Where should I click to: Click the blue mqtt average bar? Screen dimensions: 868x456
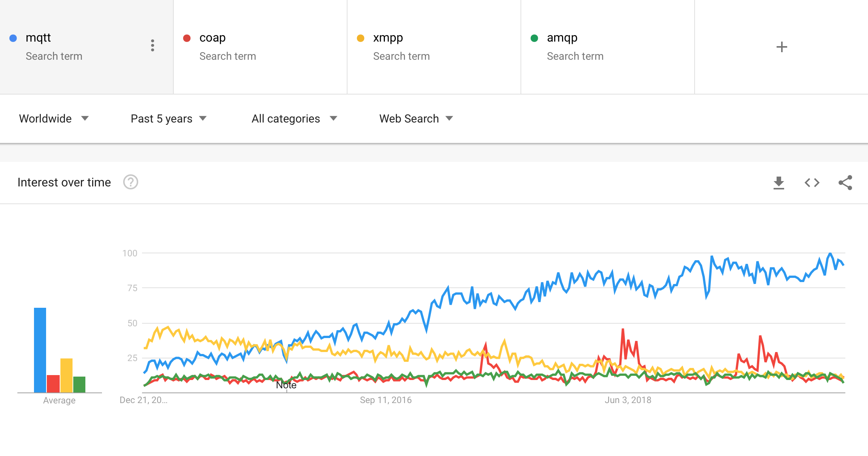coord(40,350)
